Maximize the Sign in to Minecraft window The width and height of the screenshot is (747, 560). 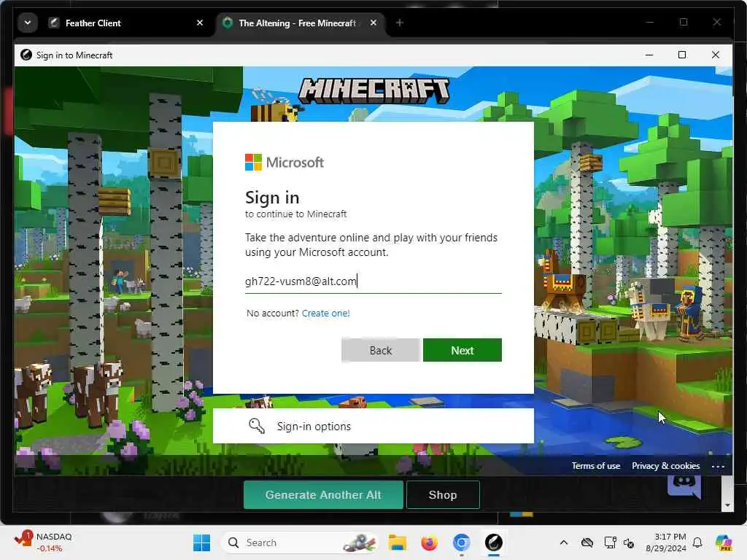tap(682, 55)
